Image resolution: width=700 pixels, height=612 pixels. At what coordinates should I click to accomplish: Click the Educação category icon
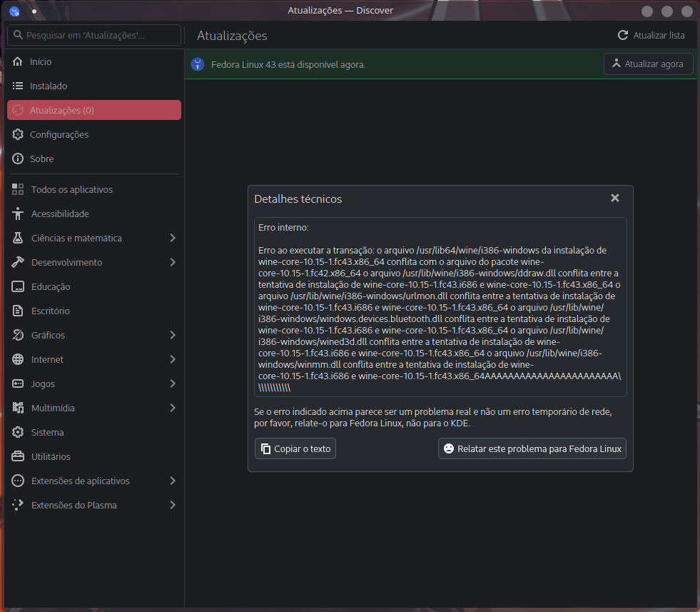click(x=19, y=287)
